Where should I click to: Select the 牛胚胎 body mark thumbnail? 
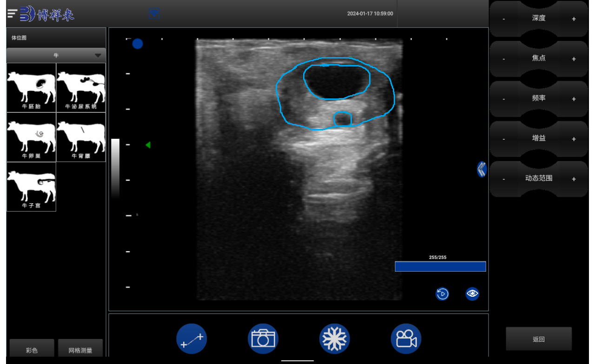tap(31, 87)
